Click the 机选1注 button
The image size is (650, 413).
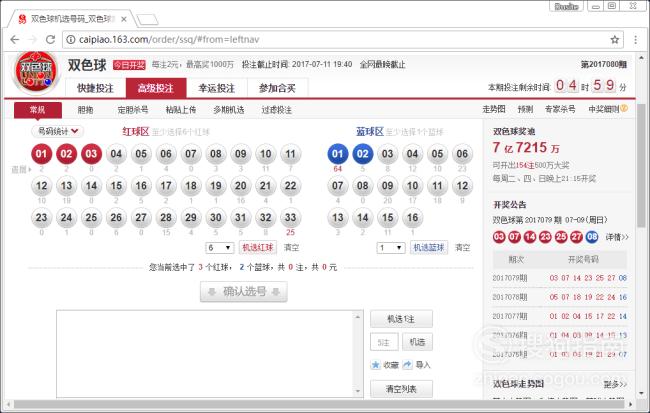pos(401,319)
